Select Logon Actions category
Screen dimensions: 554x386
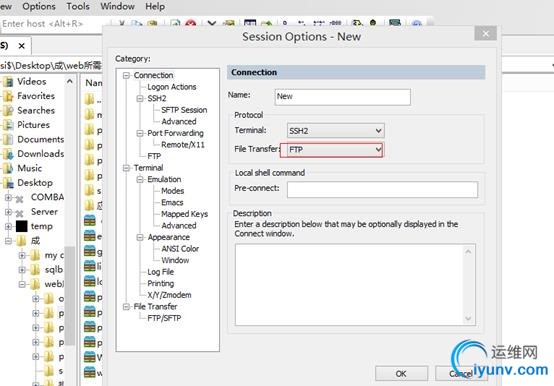172,87
